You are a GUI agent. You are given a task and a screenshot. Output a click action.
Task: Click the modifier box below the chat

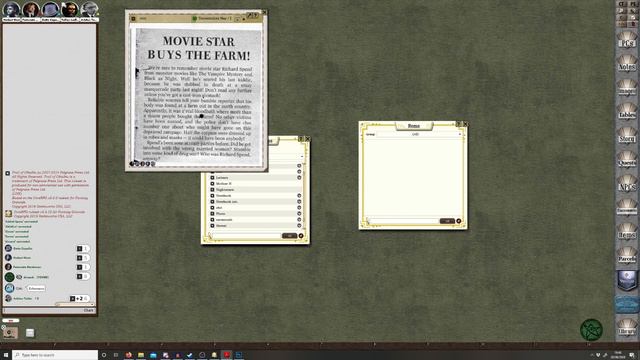pyautogui.click(x=11, y=321)
